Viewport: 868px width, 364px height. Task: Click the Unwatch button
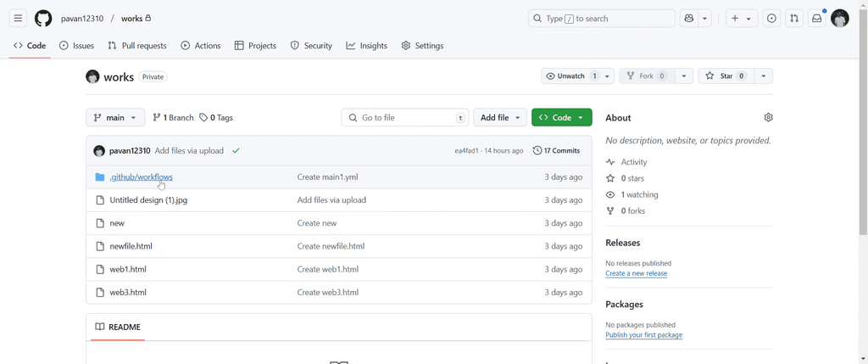(572, 76)
